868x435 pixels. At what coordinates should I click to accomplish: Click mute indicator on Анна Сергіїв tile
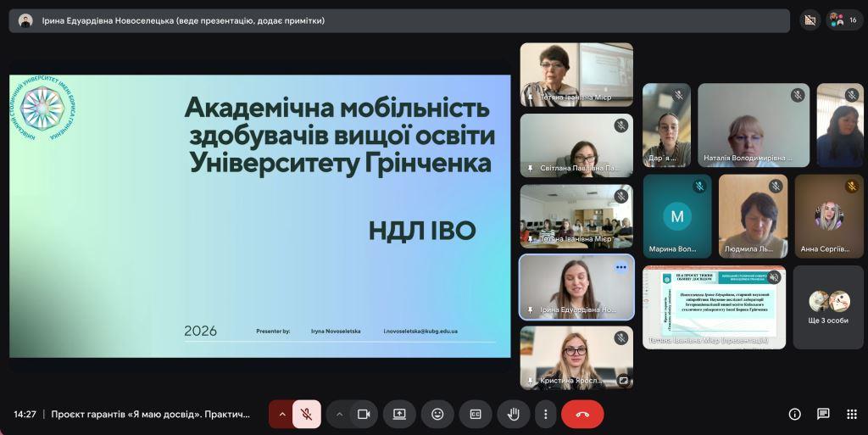(852, 186)
